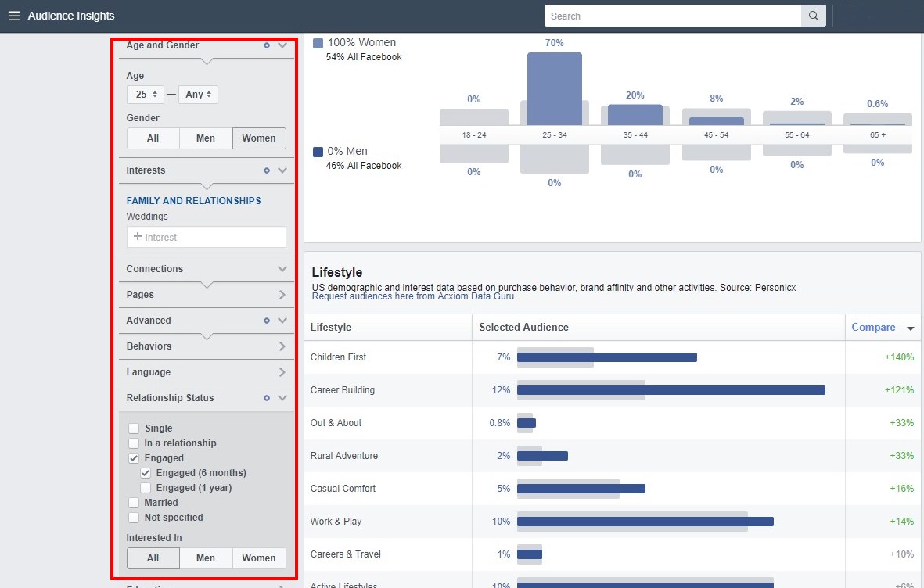Open the minimum age dropdown showing 25
The width and height of the screenshot is (924, 588).
pos(145,94)
